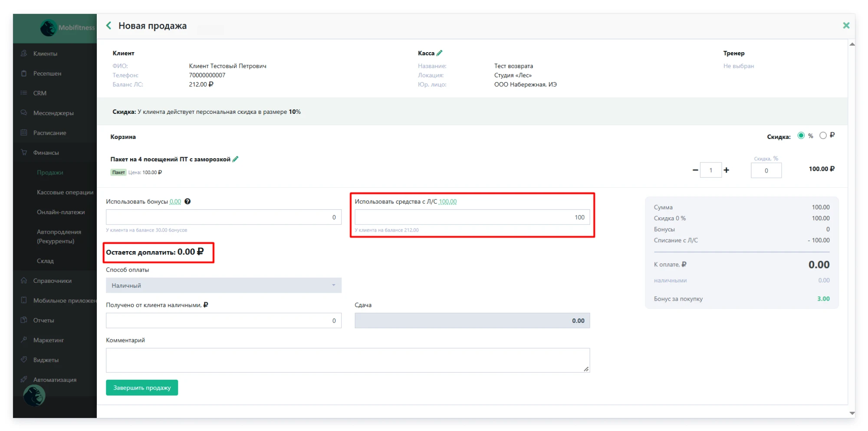Increase quantity with the plus button
Viewport: 868px width, 431px height.
pyautogui.click(x=726, y=170)
